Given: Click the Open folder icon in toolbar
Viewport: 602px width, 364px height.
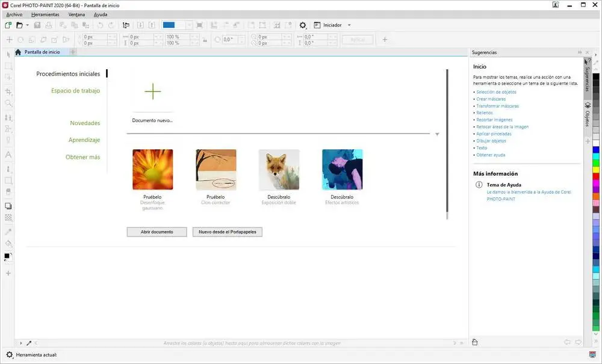Looking at the screenshot, I should click(x=19, y=25).
